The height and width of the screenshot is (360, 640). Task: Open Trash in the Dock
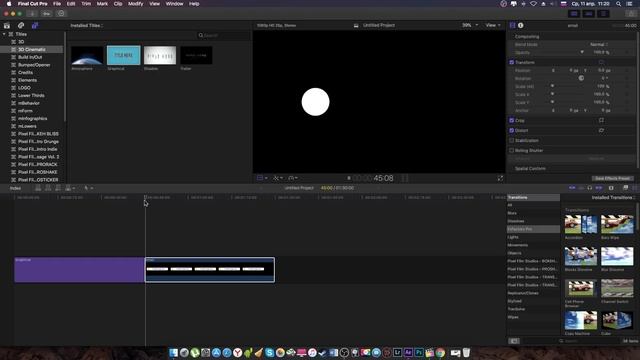point(466,353)
